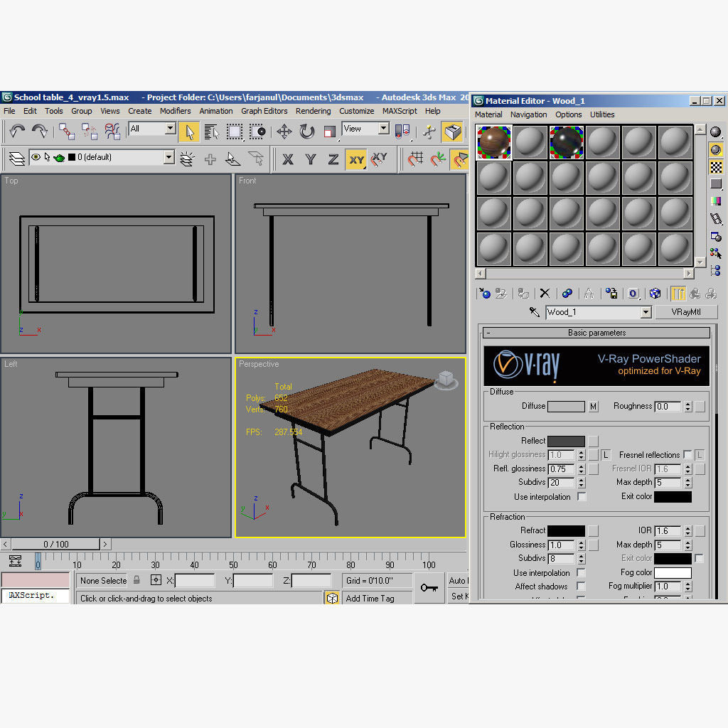Image resolution: width=728 pixels, height=728 pixels.
Task: Open the Select by Name list tool
Action: pyautogui.click(x=212, y=132)
